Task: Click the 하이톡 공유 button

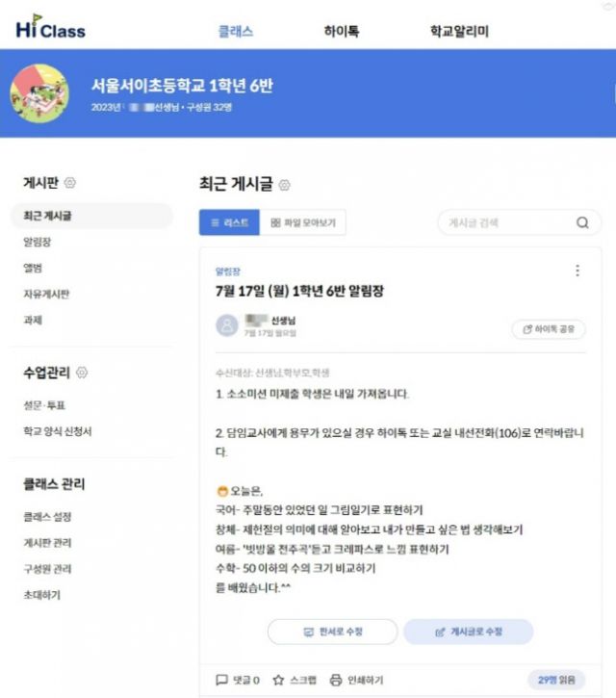Action: coord(548,329)
